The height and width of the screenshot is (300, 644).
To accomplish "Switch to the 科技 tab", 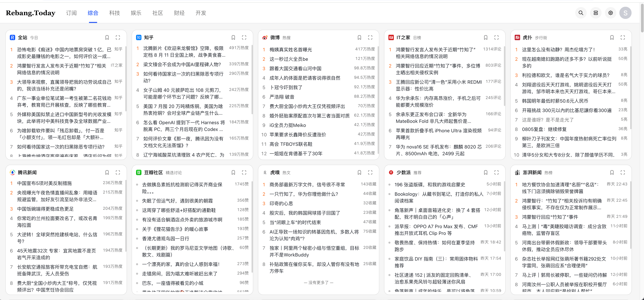I will [x=114, y=13].
